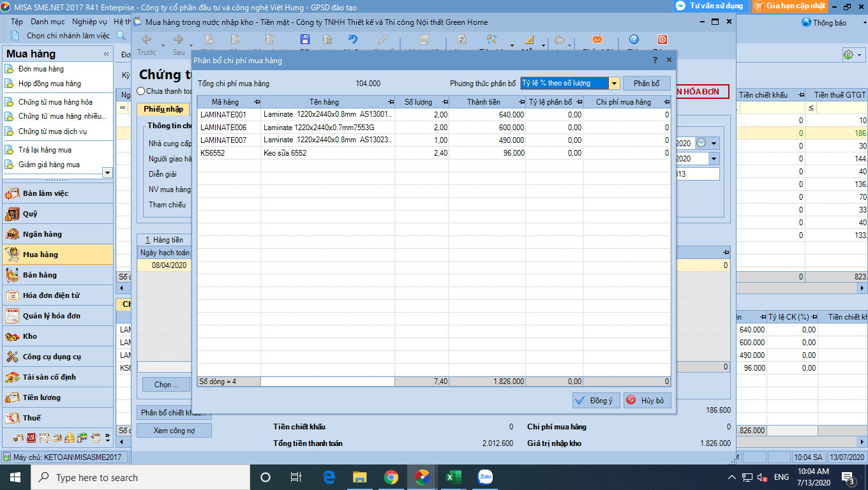Collapse the Mua hàng sidebar panel

[x=106, y=54]
